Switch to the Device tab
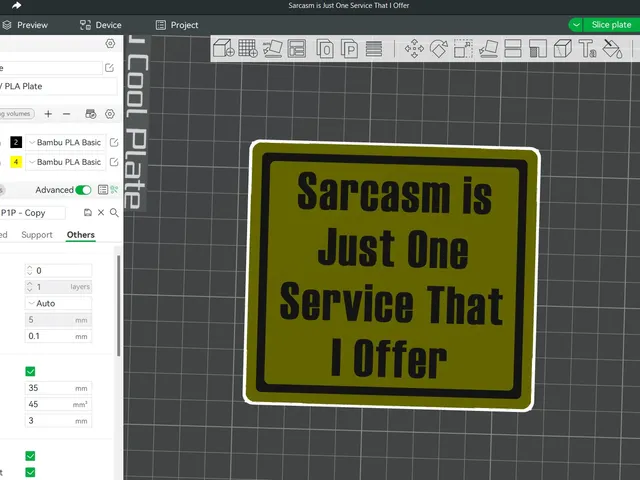This screenshot has width=640, height=480. click(x=100, y=25)
